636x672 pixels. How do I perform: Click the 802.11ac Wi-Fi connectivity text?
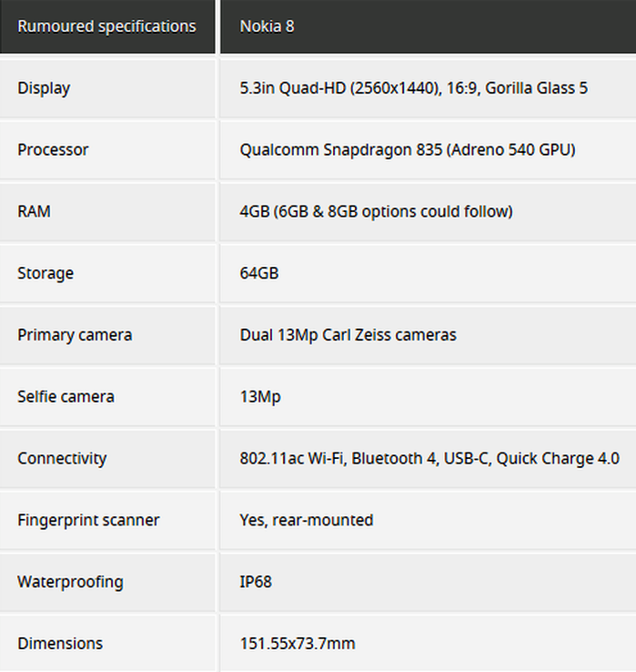pos(429,459)
